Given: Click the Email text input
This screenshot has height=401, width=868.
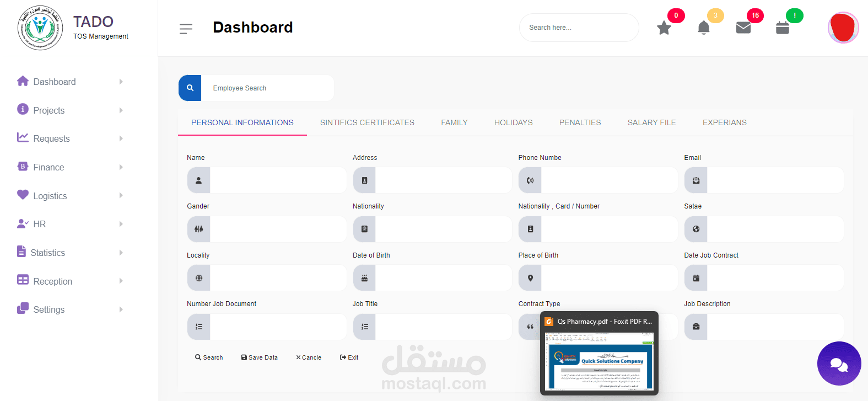Looking at the screenshot, I should click(775, 180).
